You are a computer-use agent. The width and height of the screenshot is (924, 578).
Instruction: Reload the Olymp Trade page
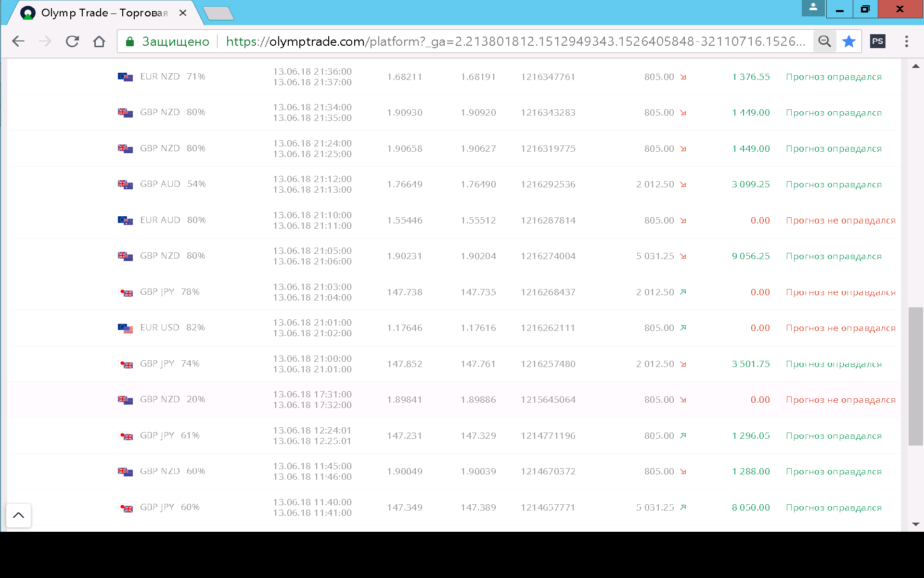(72, 41)
